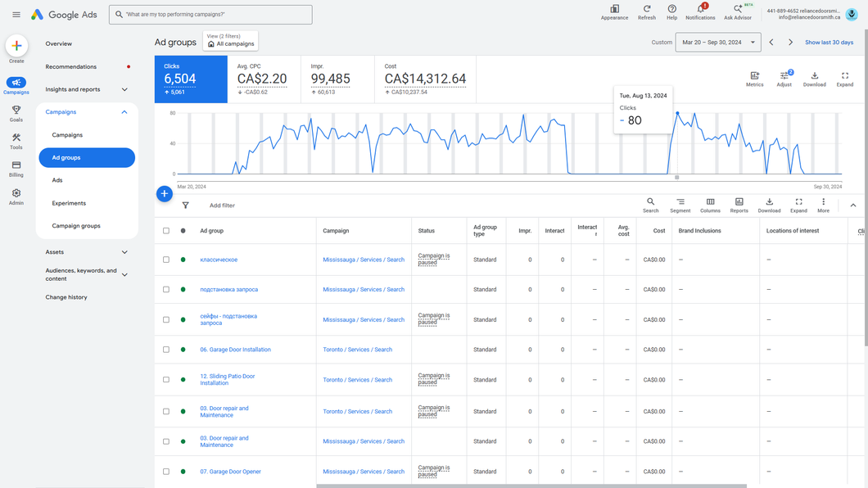
Task: Open the All campaigns view selector
Action: 230,40
